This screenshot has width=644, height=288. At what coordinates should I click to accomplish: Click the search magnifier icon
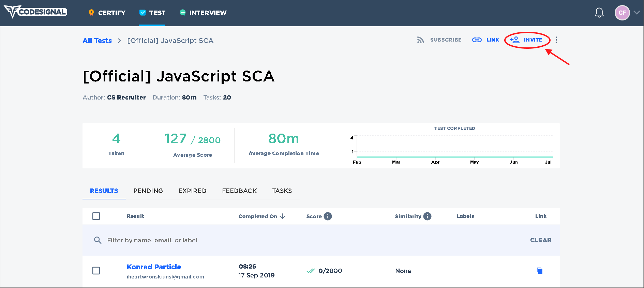(98, 240)
